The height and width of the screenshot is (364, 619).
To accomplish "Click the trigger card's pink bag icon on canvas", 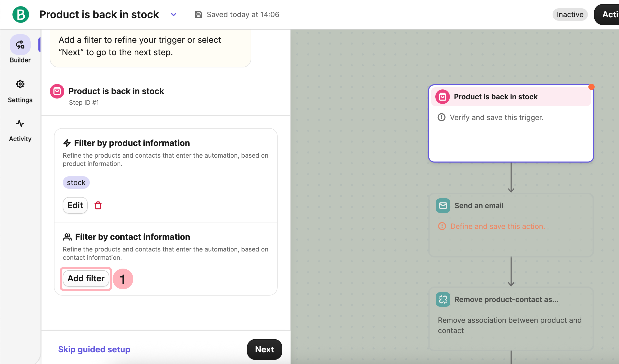I will (443, 97).
